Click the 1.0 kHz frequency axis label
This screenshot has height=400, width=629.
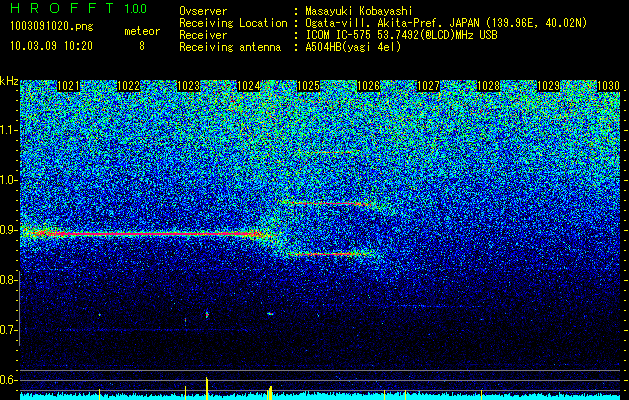[8, 181]
